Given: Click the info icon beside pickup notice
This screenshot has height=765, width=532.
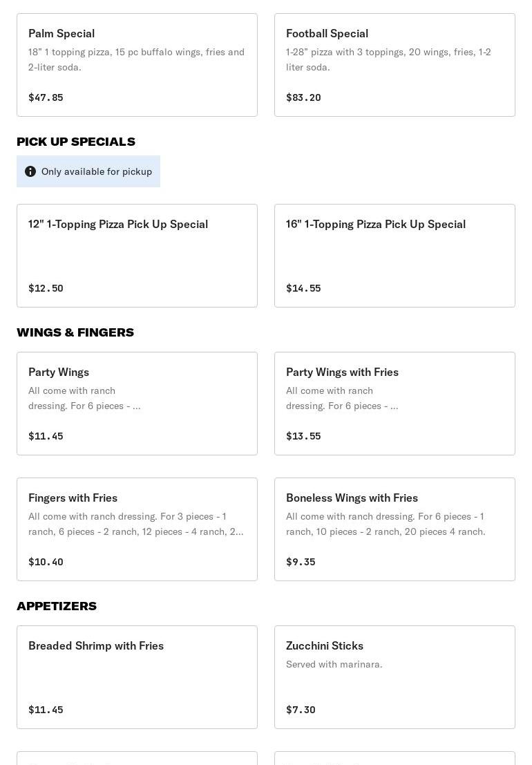Looking at the screenshot, I should [30, 171].
